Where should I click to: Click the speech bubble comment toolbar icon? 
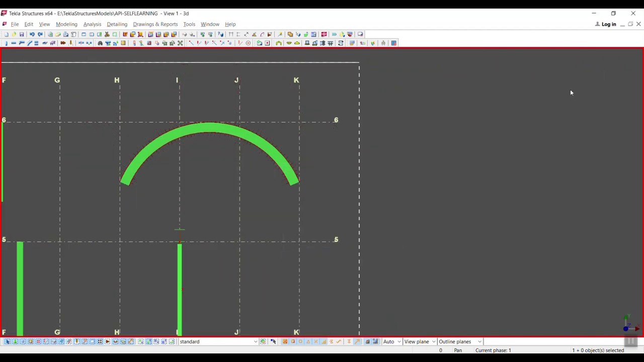tap(360, 34)
